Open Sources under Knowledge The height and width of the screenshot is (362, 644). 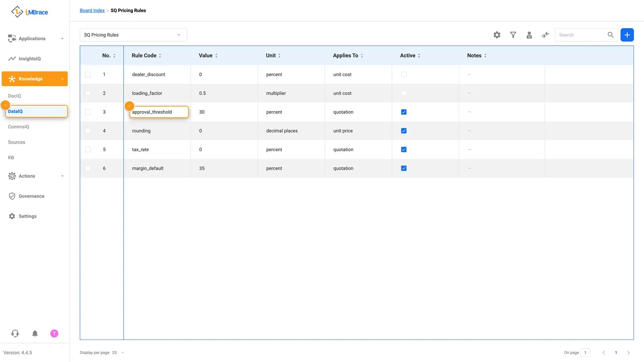[17, 142]
